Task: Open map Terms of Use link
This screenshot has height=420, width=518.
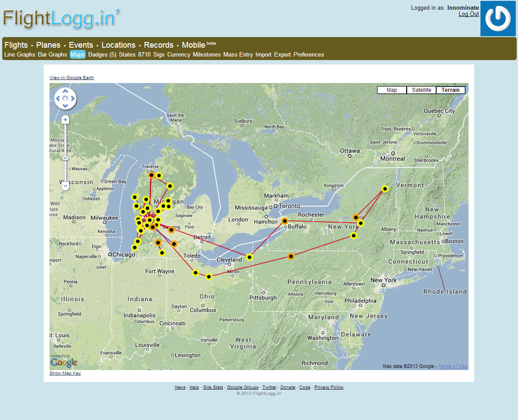Action: click(453, 366)
